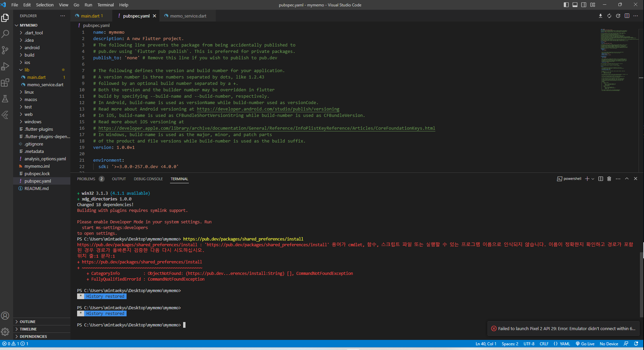Click the Get Packages download icon
Viewport: 644px width, 350px height.
[601, 16]
